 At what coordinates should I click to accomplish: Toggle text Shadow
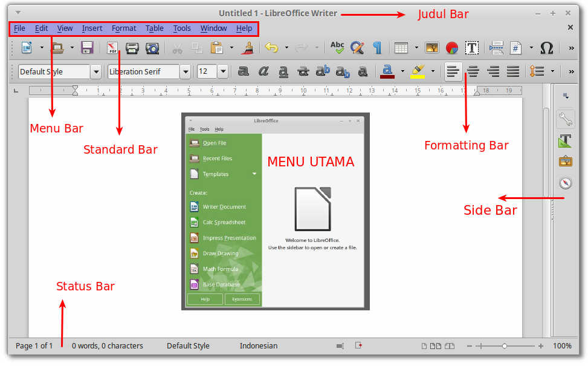point(363,71)
